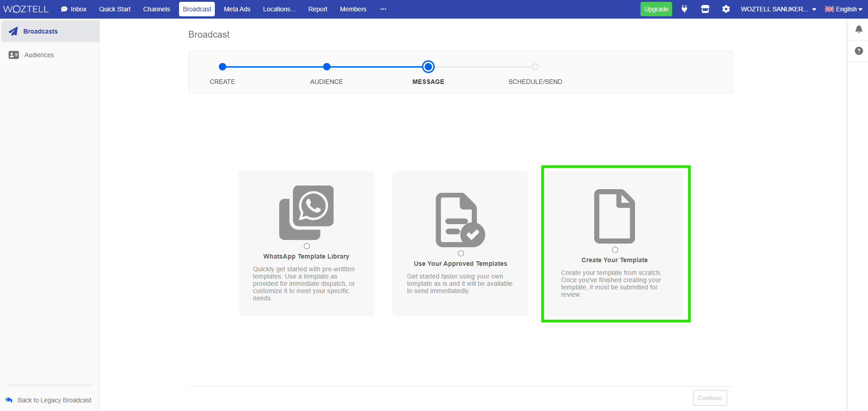The image size is (868, 411).
Task: Show notifications via the bell icon
Action: pyautogui.click(x=858, y=29)
